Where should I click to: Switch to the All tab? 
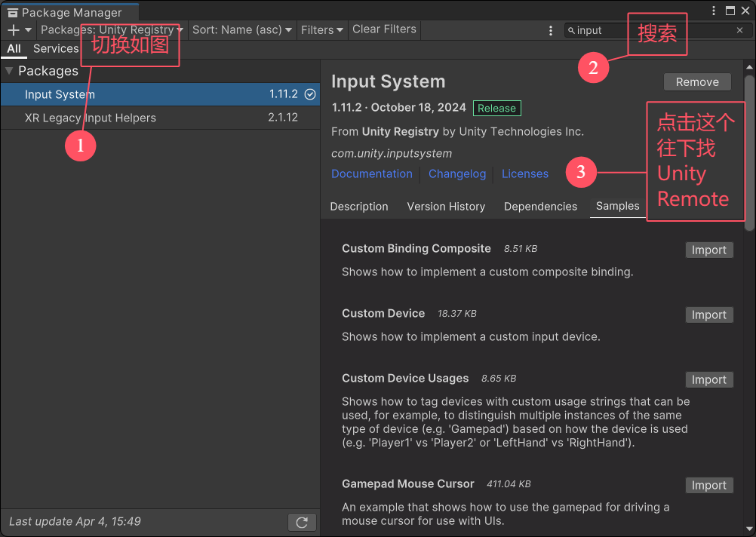coord(14,49)
